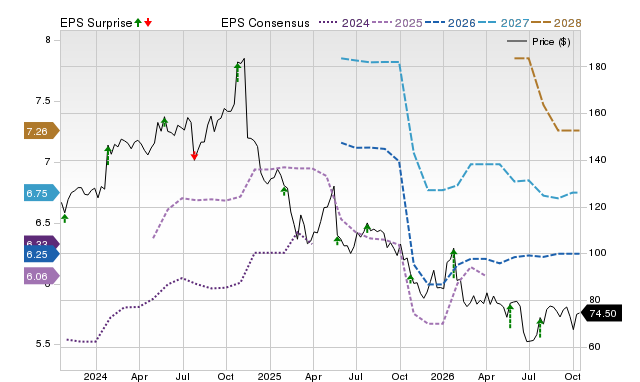
Task: Click the 140 label on the price axis
Action: coord(598,160)
